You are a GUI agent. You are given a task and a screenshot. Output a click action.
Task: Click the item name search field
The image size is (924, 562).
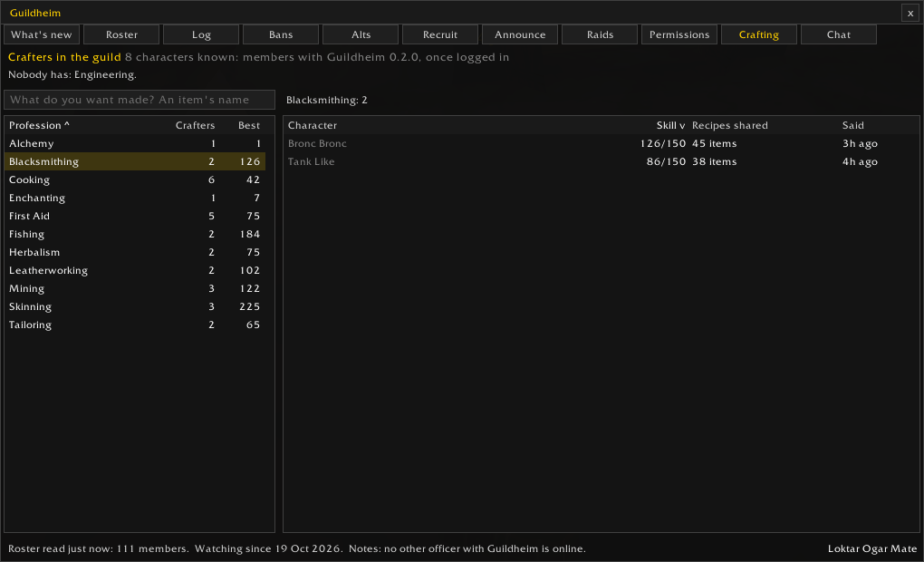pos(140,100)
